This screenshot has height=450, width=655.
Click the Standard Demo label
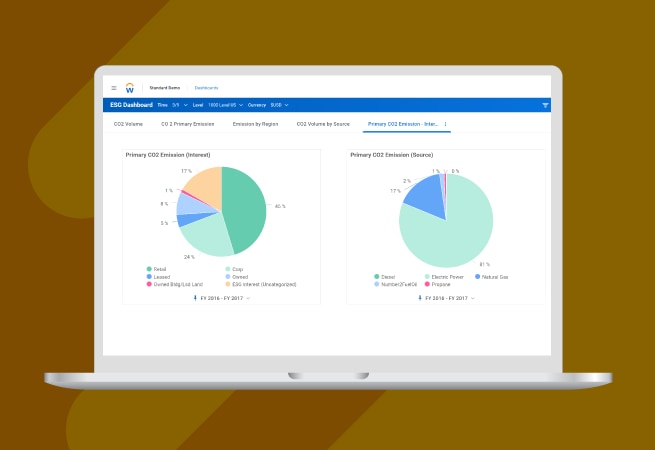(166, 88)
